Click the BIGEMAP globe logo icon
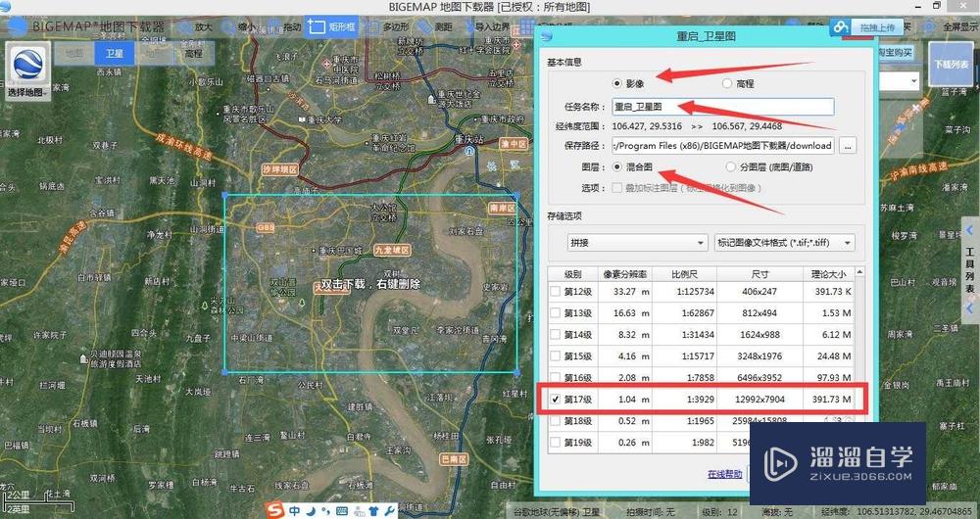This screenshot has height=519, width=980. coord(18,27)
